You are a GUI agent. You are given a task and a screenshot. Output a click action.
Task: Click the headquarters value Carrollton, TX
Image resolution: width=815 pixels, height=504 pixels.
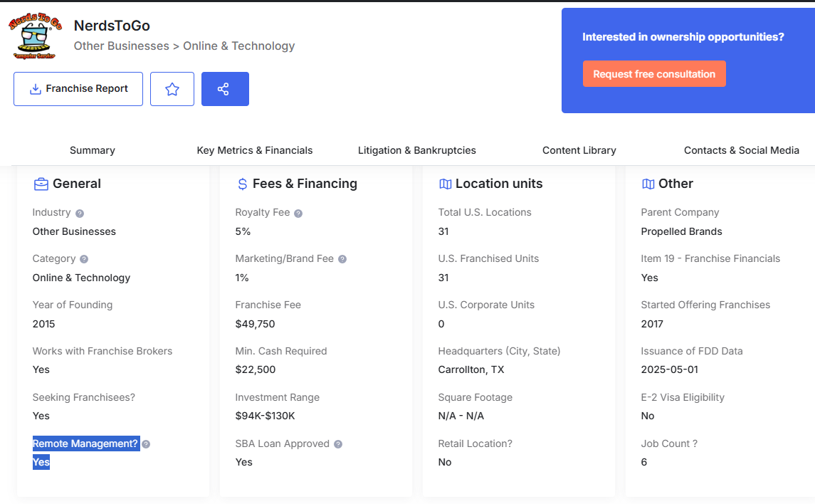tap(471, 369)
